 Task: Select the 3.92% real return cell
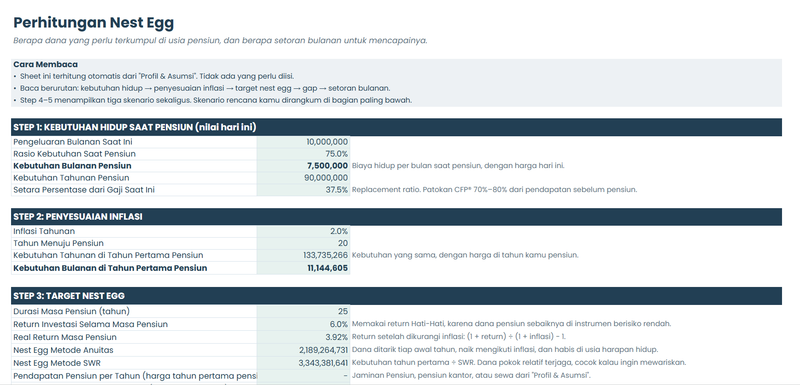click(x=303, y=337)
